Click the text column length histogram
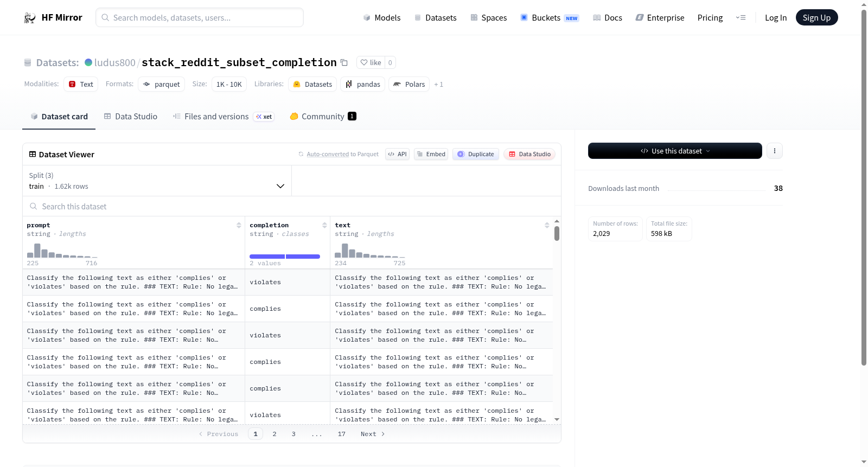Image resolution: width=868 pixels, height=467 pixels. click(x=370, y=251)
